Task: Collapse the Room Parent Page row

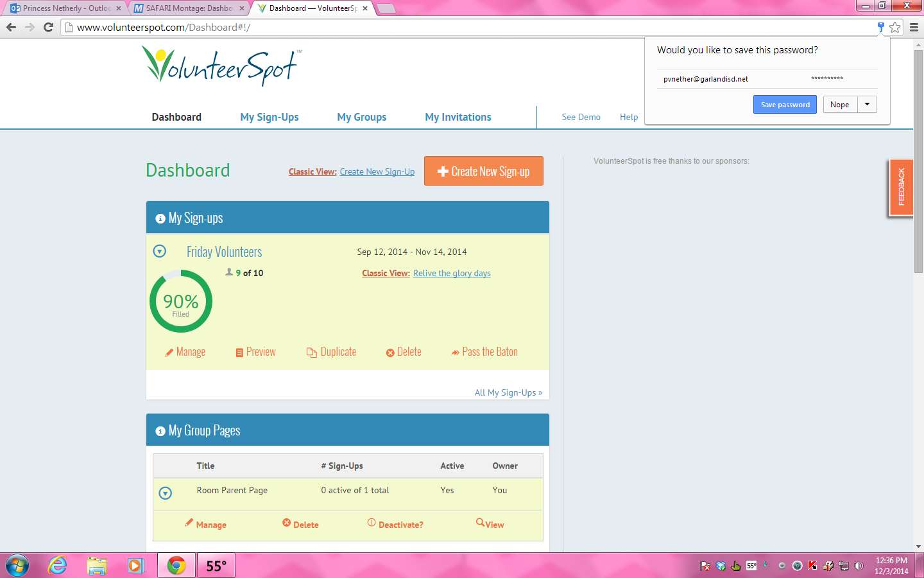Action: pyautogui.click(x=166, y=493)
